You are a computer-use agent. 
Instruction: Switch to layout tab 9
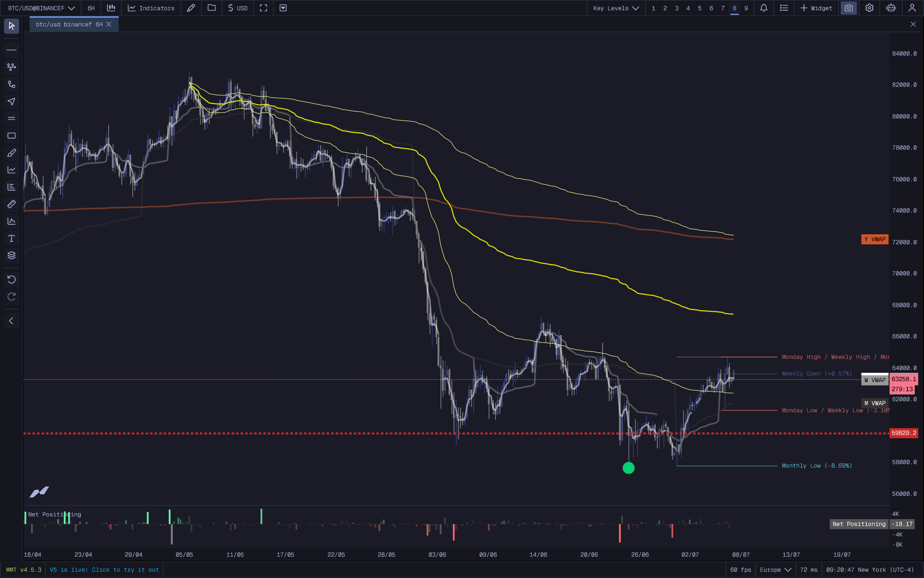(x=746, y=8)
